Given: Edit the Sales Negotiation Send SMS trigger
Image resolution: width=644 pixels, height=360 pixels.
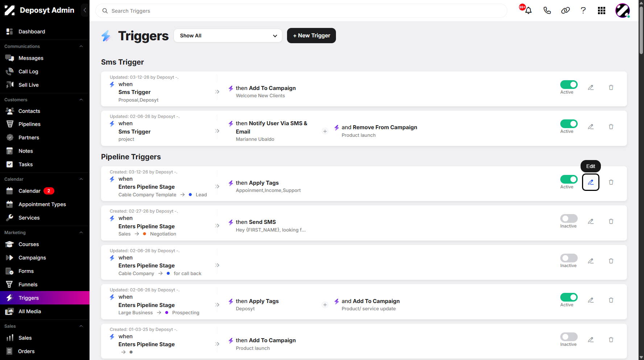Looking at the screenshot, I should [591, 221].
